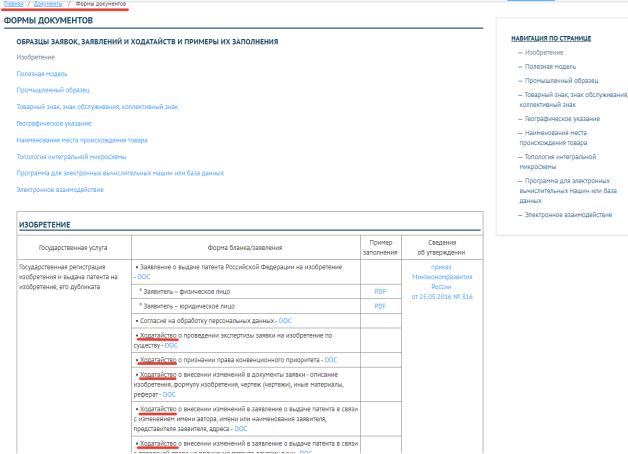Select Товарный знак item in navigation sidebar
This screenshot has width=628, height=454.
click(x=574, y=99)
